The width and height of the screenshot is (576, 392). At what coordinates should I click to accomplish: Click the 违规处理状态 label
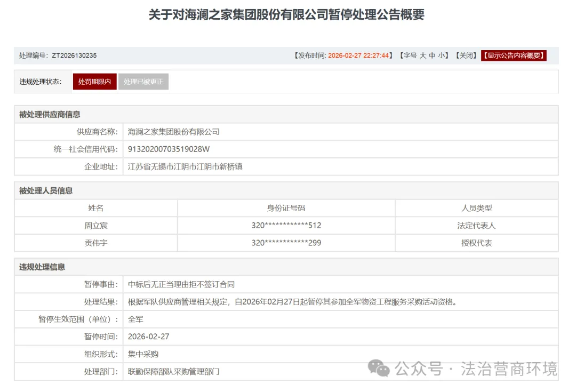coord(41,82)
